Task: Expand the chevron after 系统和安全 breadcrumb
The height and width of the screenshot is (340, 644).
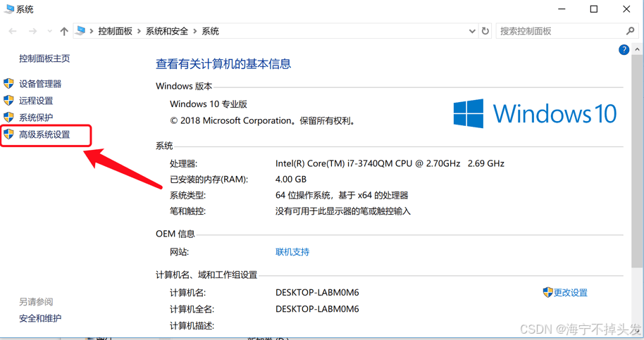Action: (x=194, y=31)
